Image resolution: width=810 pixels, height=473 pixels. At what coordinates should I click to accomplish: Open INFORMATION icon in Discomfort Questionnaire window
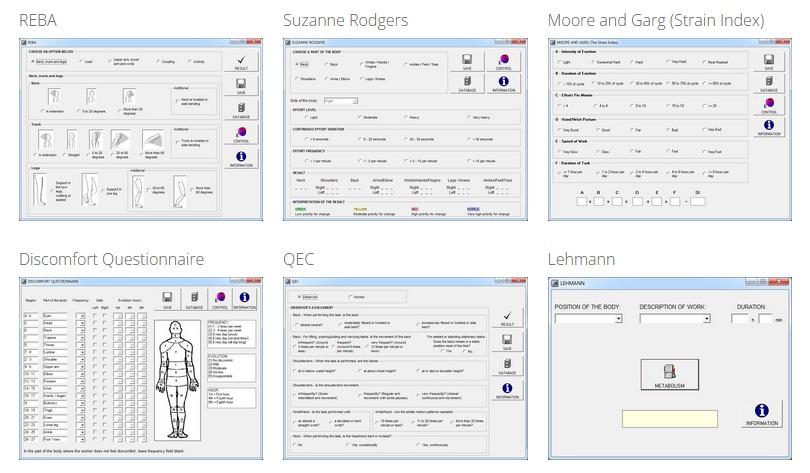pos(244,299)
